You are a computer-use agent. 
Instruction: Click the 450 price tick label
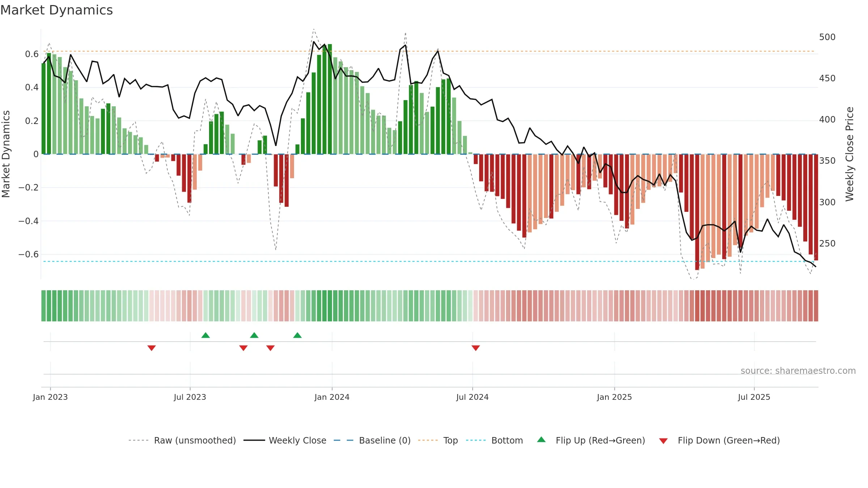click(827, 78)
